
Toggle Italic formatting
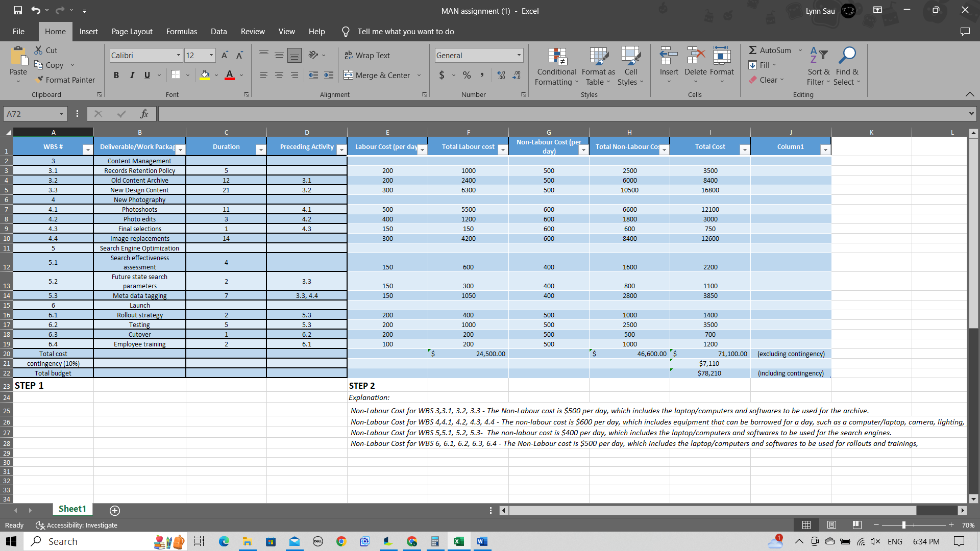coord(132,75)
